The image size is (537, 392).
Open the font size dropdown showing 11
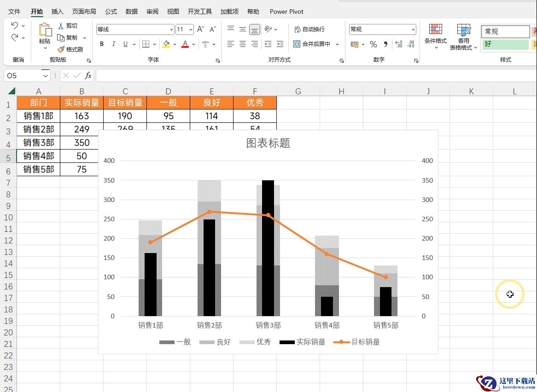pyautogui.click(x=191, y=30)
